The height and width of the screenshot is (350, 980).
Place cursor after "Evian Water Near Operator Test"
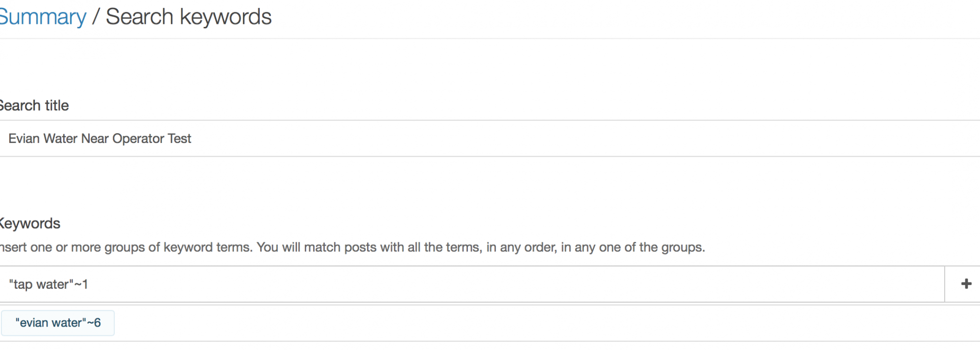(192, 139)
